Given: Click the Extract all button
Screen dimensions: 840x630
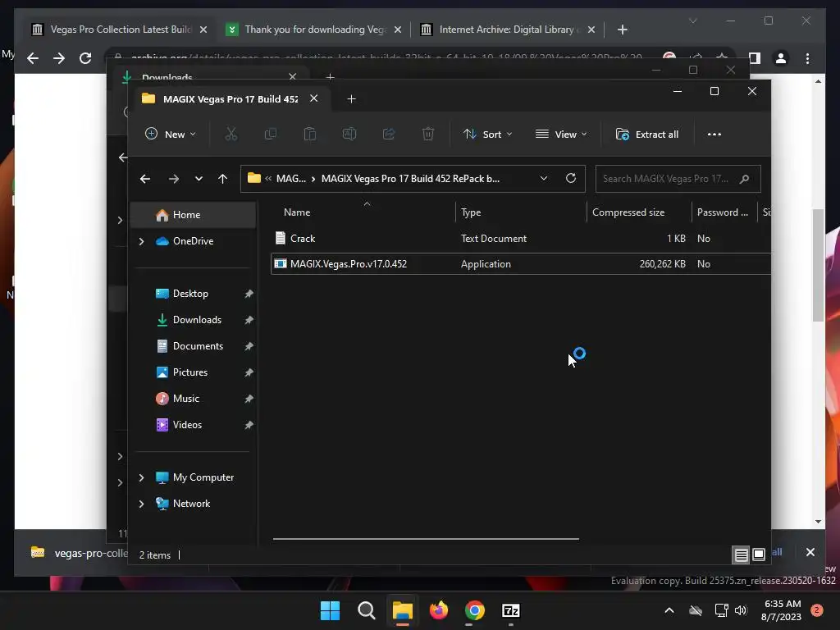Looking at the screenshot, I should [x=647, y=134].
